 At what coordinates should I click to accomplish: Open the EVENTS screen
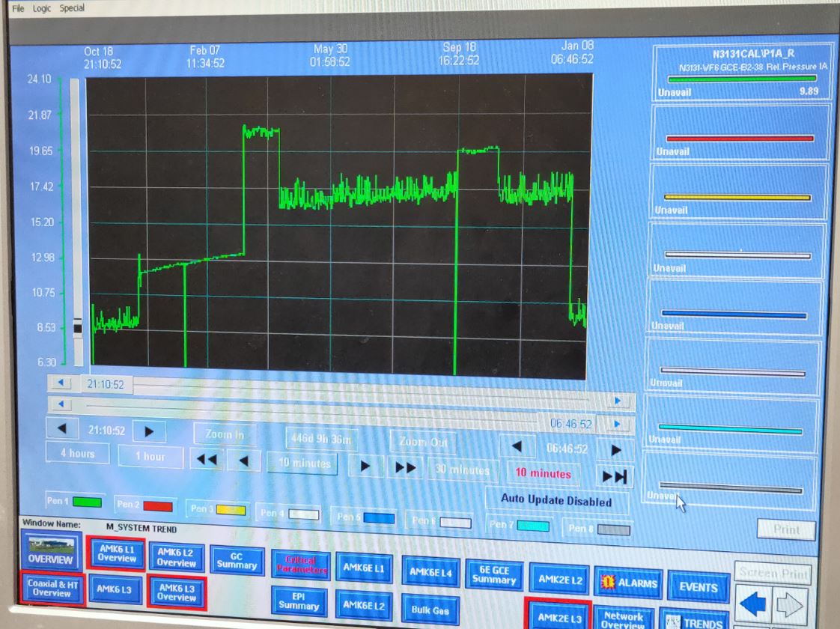(698, 586)
